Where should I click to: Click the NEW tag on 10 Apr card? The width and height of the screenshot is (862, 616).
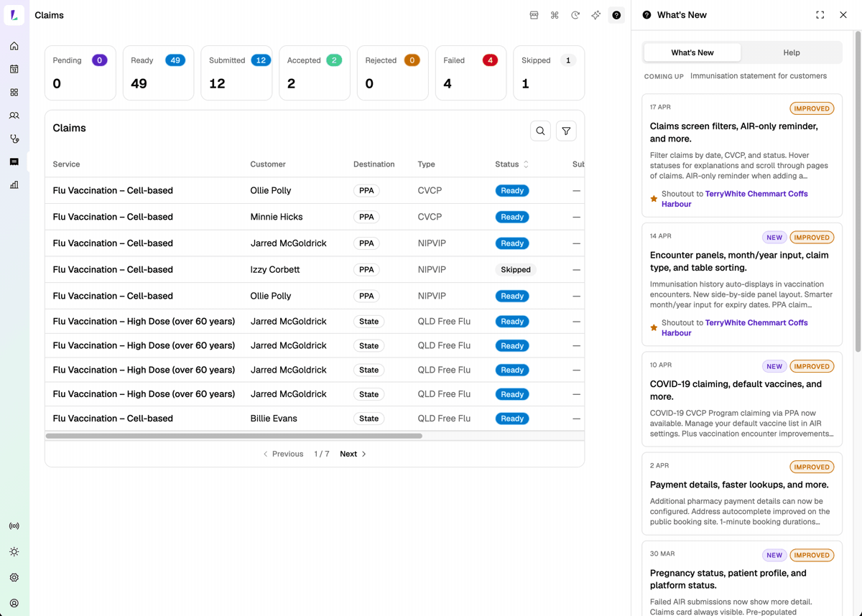coord(774,366)
